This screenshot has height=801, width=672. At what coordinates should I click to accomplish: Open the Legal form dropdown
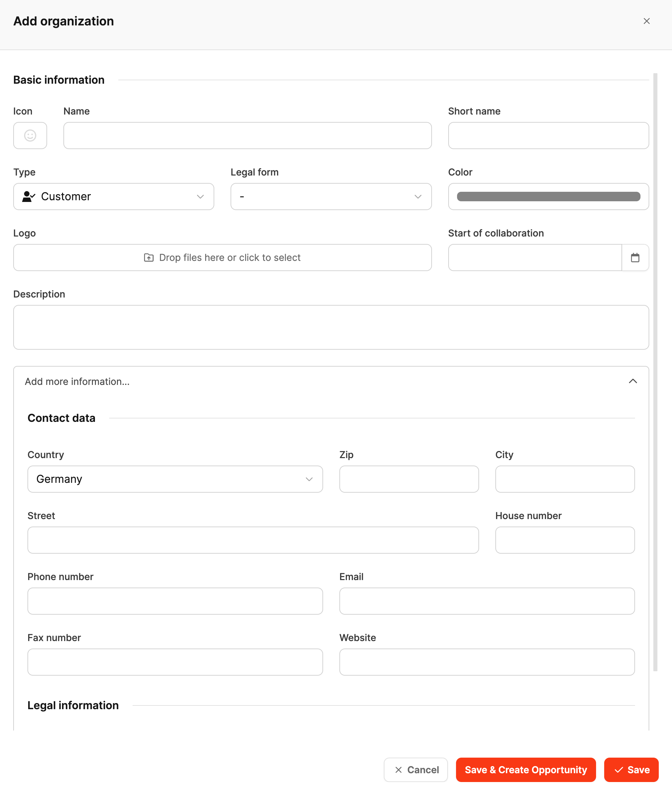tap(331, 197)
